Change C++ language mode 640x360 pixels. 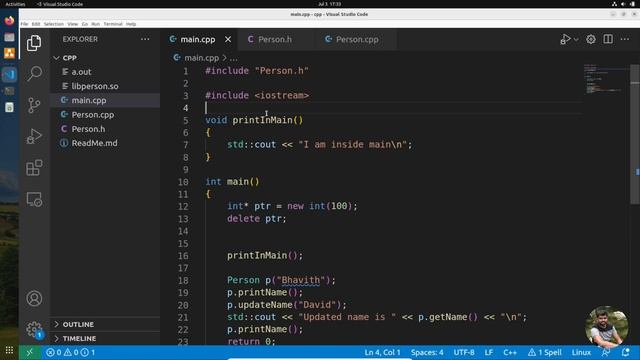click(x=510, y=352)
